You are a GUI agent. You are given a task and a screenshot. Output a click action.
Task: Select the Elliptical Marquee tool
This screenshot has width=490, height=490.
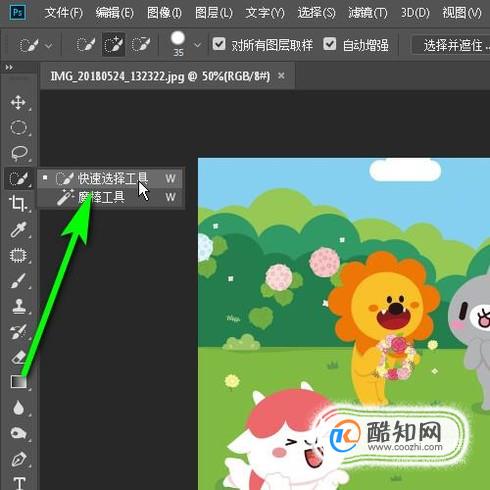pyautogui.click(x=18, y=128)
